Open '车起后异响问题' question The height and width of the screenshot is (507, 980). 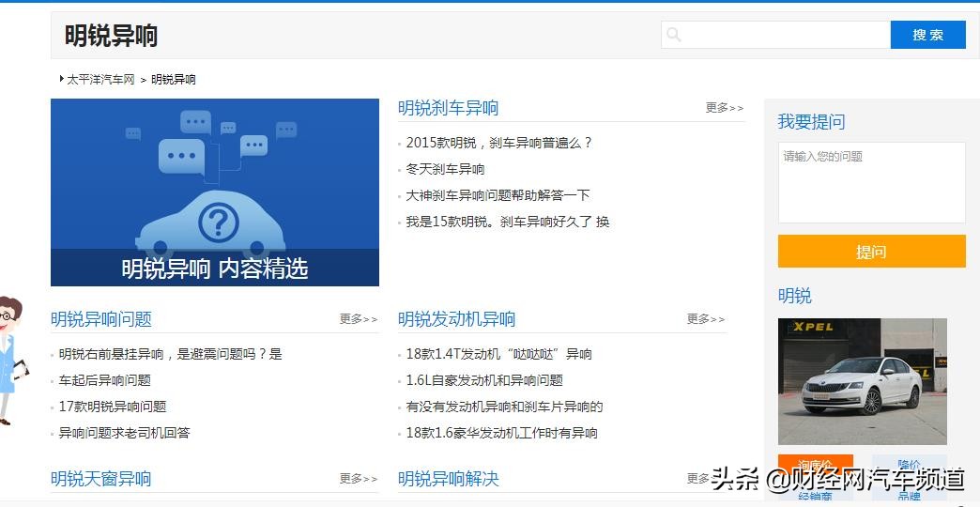(105, 380)
